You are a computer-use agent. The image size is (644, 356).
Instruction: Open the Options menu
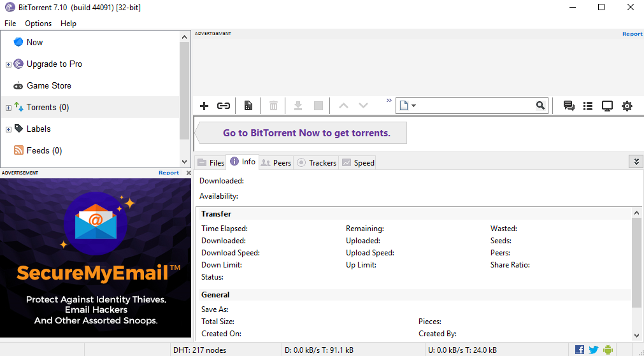click(x=38, y=24)
